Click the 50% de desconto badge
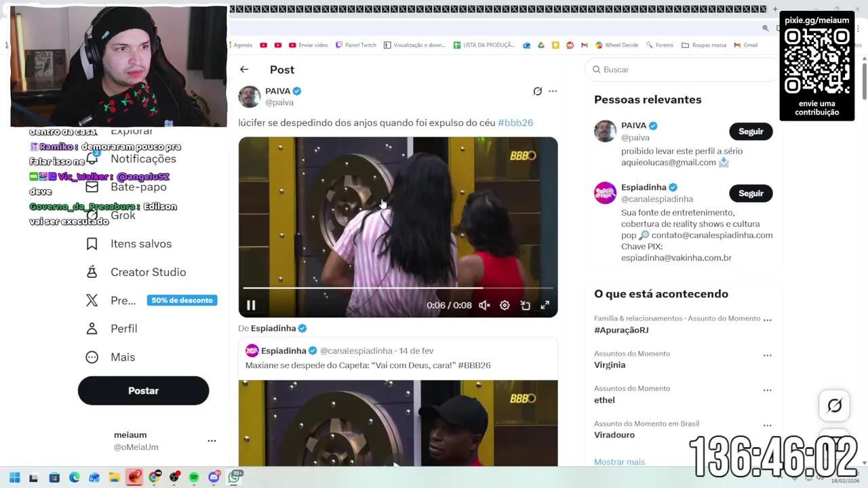This screenshot has width=868, height=488. [182, 300]
